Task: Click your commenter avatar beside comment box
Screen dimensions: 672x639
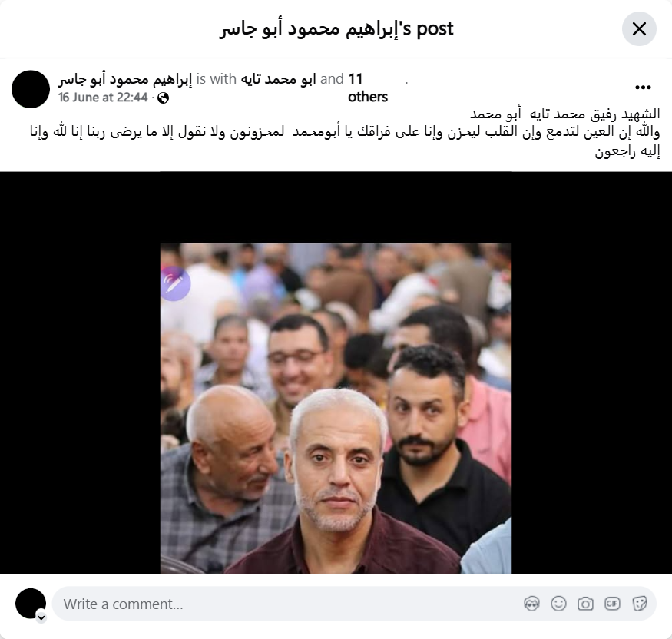Action: (x=31, y=604)
